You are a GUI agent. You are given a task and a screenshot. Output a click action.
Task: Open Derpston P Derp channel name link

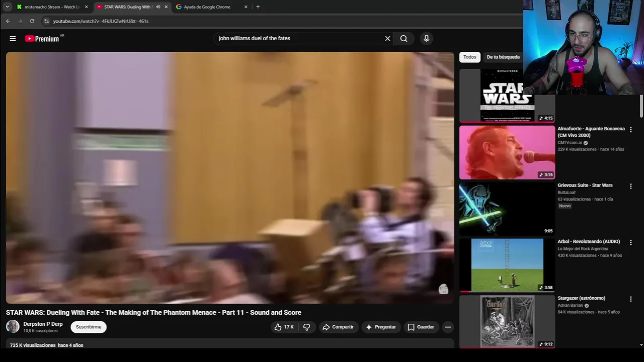point(43,324)
